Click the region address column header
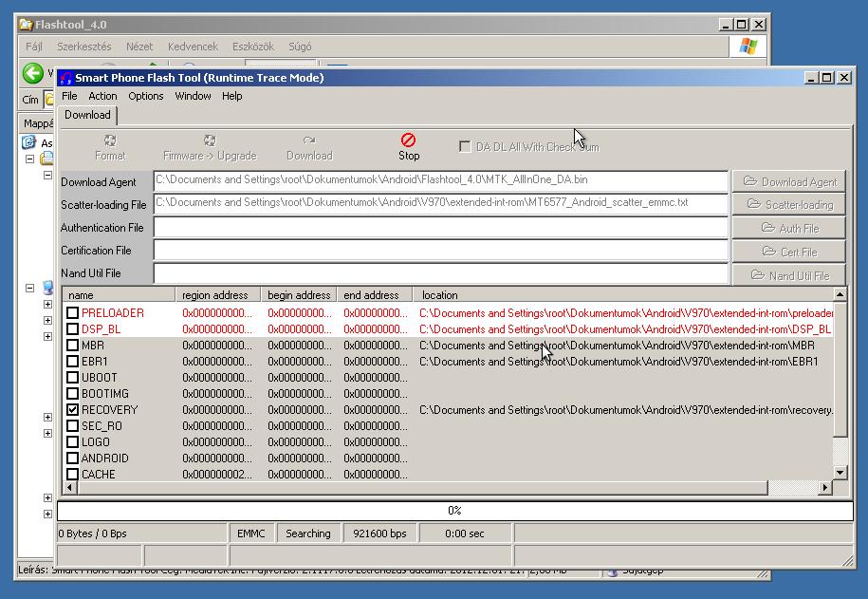The height and width of the screenshot is (599, 868). click(217, 295)
